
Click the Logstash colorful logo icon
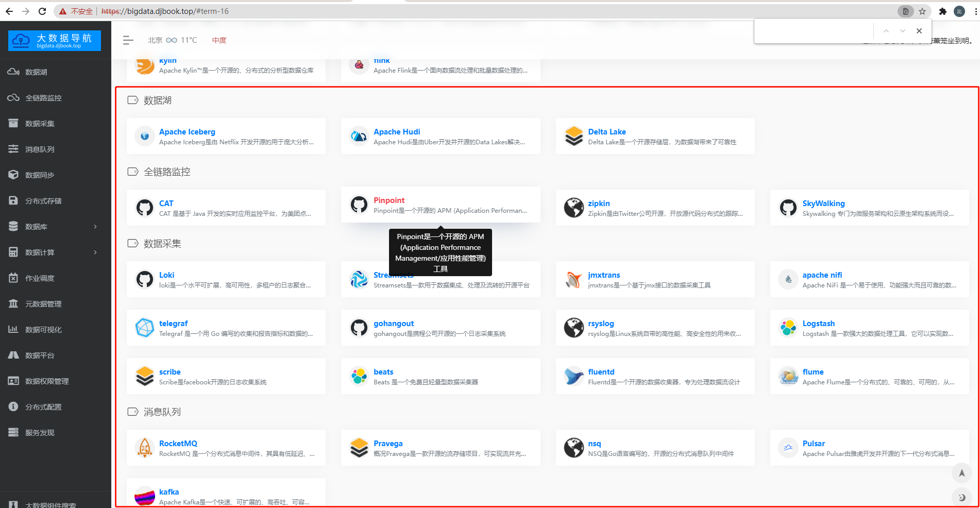pos(788,328)
